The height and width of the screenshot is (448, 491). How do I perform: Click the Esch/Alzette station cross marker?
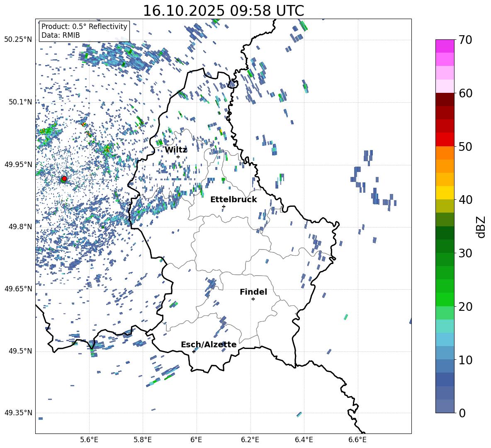(194, 351)
